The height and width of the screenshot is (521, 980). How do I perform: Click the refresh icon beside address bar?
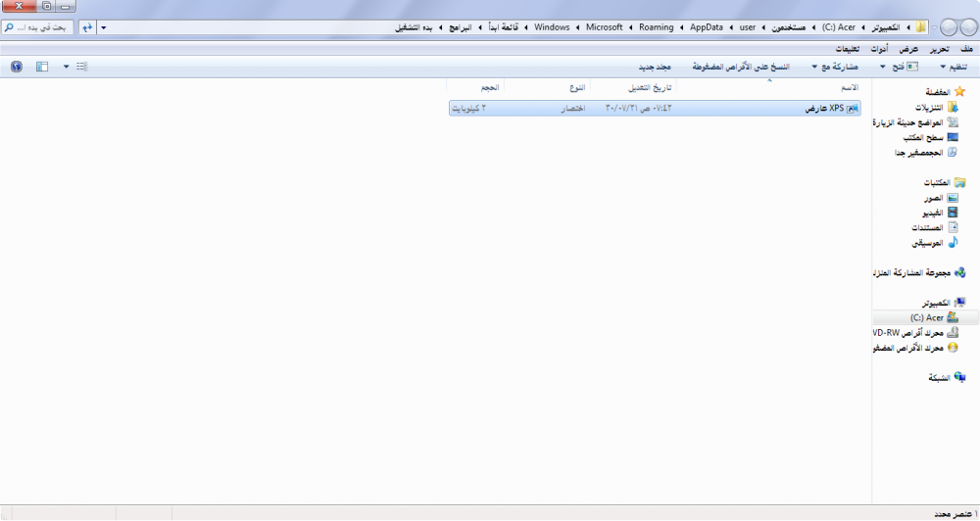tap(87, 27)
